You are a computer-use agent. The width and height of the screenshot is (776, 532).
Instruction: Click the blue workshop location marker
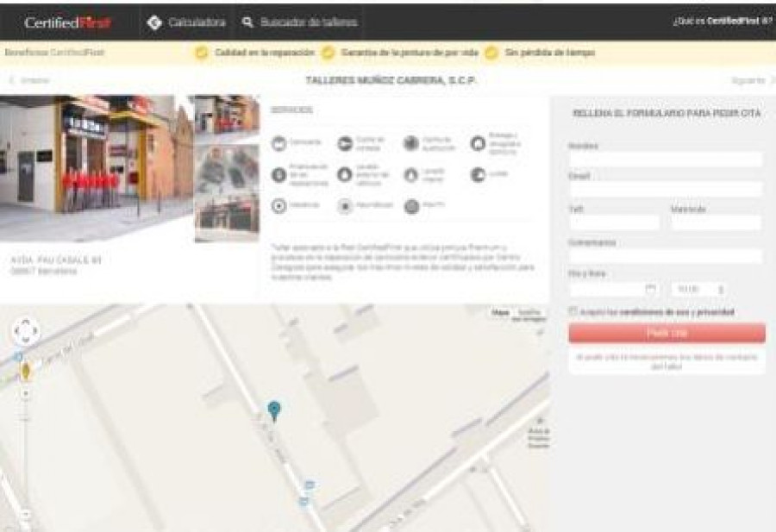[x=274, y=410]
